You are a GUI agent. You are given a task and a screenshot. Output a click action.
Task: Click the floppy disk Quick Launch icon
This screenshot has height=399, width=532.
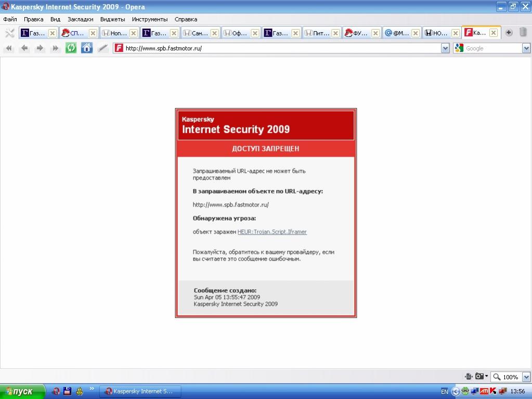[x=68, y=391]
